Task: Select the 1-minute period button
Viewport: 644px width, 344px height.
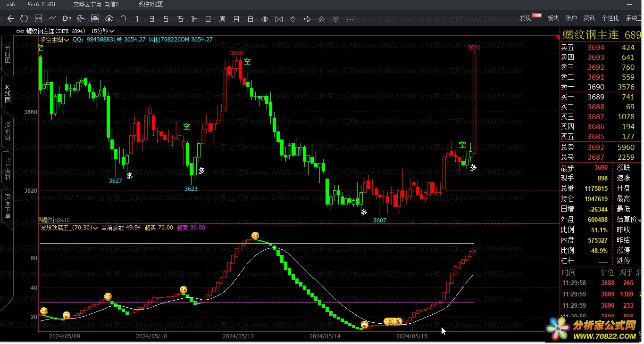Action: coord(137,19)
